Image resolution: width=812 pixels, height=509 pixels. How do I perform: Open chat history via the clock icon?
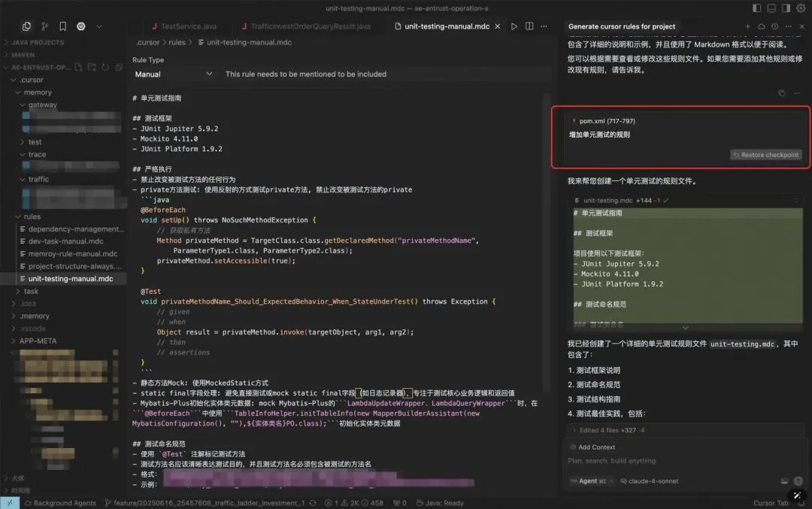point(774,26)
